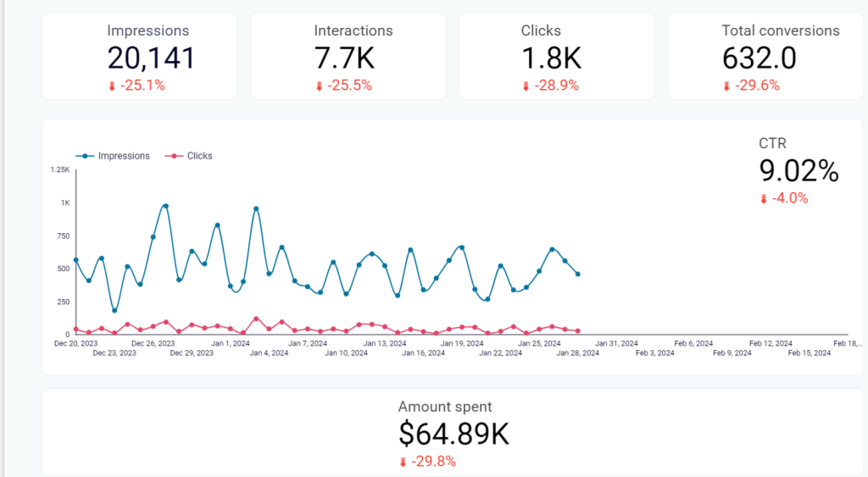Click the Impressions legend entry
The width and height of the screenshot is (868, 477).
113,156
